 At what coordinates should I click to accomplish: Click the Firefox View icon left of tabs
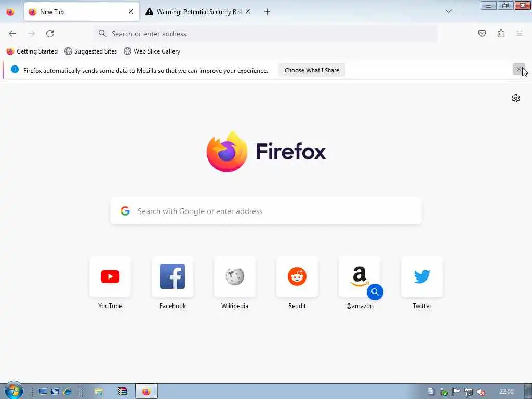(x=10, y=12)
